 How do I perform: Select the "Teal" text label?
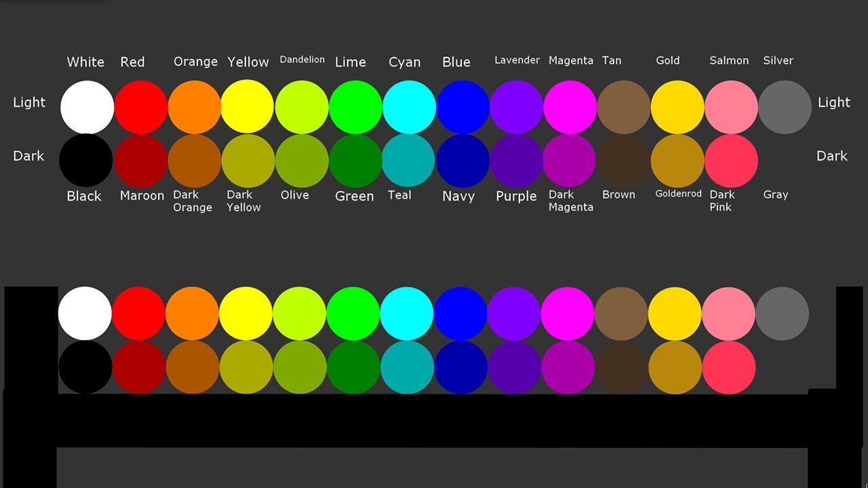(x=399, y=195)
